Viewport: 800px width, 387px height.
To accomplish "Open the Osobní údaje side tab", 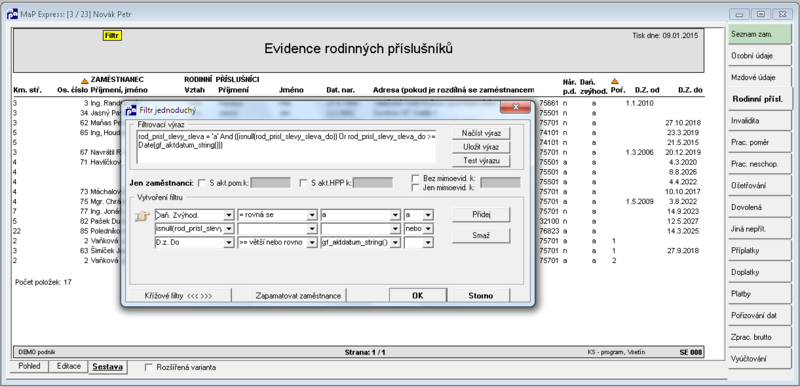I will click(759, 56).
